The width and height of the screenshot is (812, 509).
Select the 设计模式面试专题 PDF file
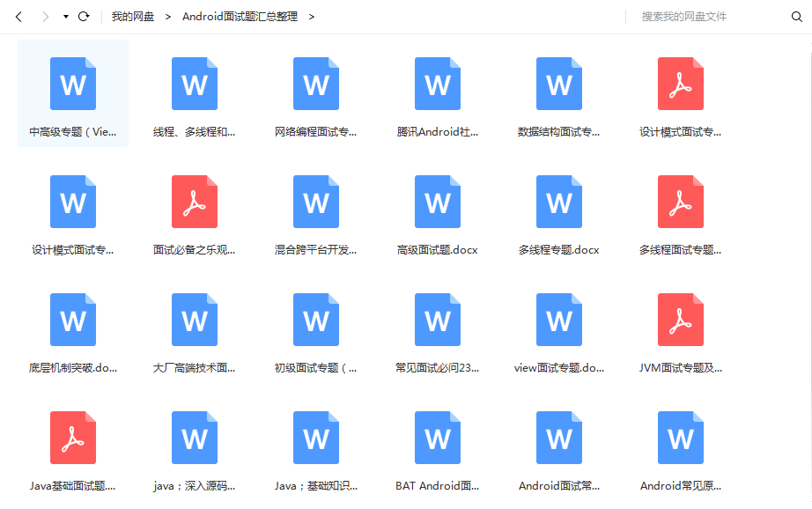(681, 84)
